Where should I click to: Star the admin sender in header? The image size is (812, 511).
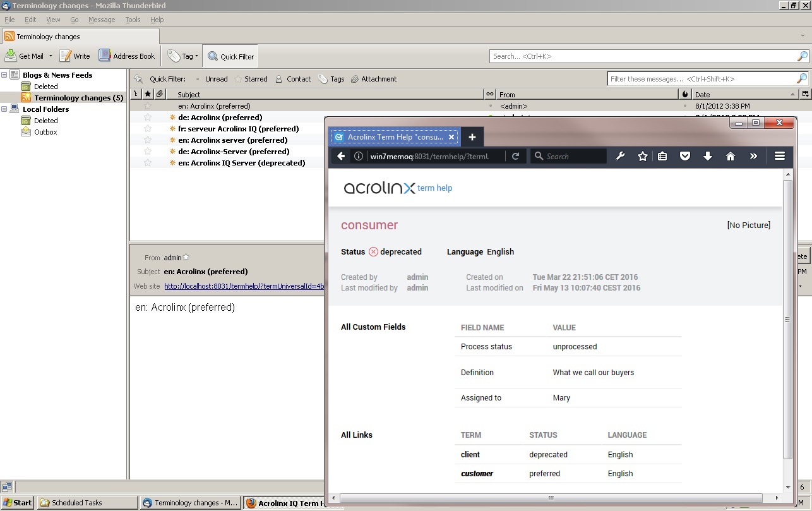(x=186, y=258)
